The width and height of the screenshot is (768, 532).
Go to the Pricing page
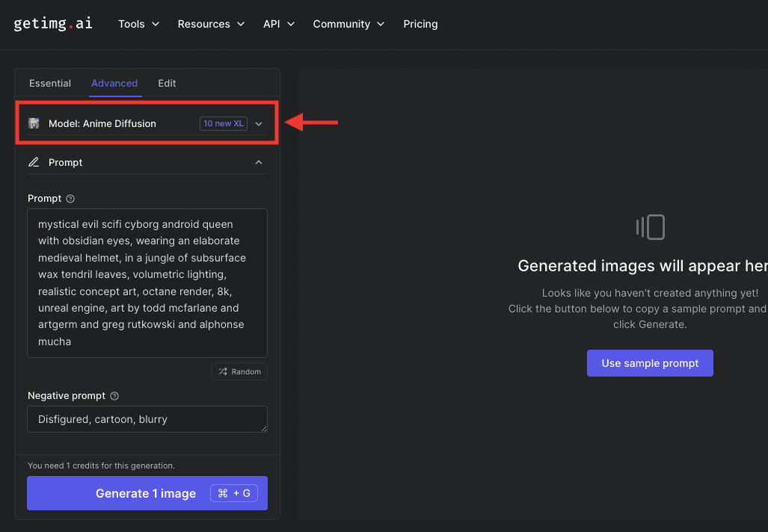coord(420,24)
